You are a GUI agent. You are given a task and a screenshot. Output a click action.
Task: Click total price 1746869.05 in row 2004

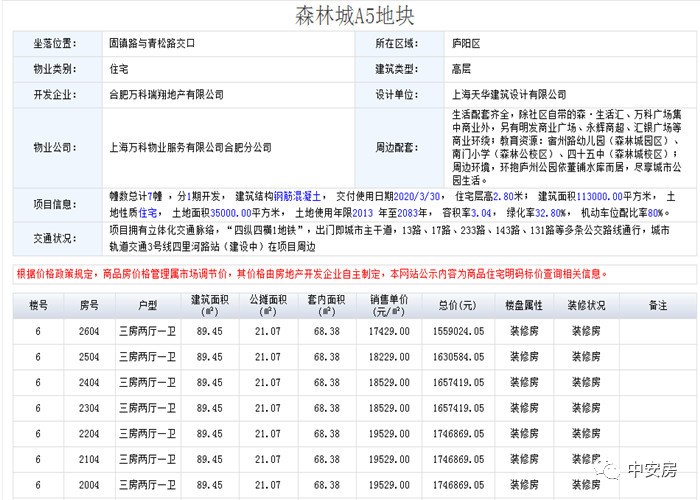[x=458, y=485]
